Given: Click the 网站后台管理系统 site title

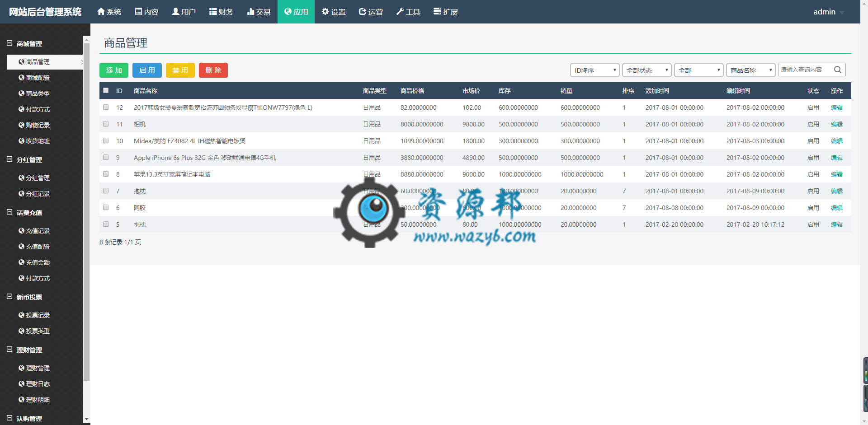Looking at the screenshot, I should coord(45,12).
